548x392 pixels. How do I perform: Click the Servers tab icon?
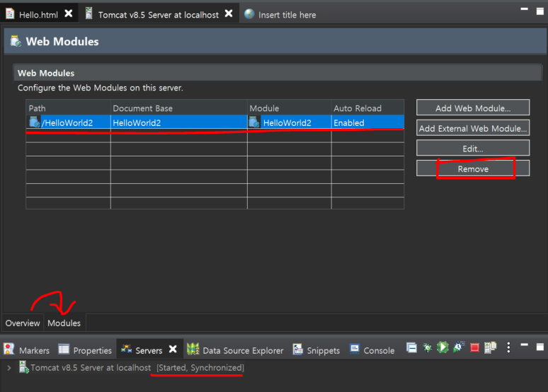tap(126, 348)
